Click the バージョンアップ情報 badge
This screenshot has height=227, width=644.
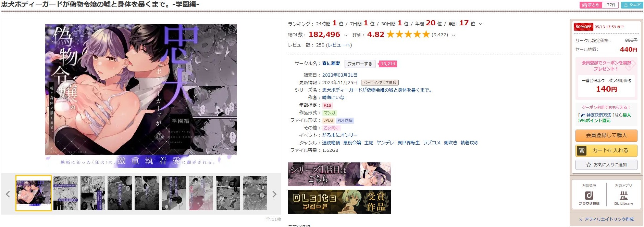(x=380, y=83)
